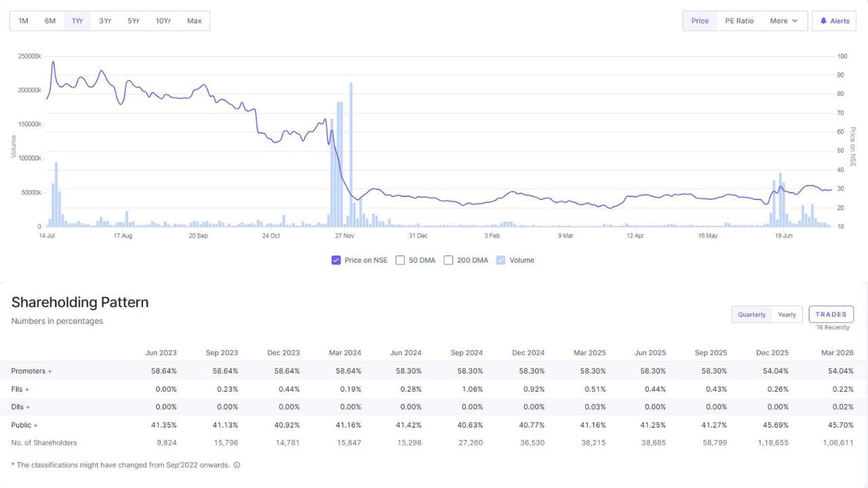Switch shareholding to Yearly view
Image resolution: width=868 pixels, height=488 pixels.
click(x=787, y=314)
